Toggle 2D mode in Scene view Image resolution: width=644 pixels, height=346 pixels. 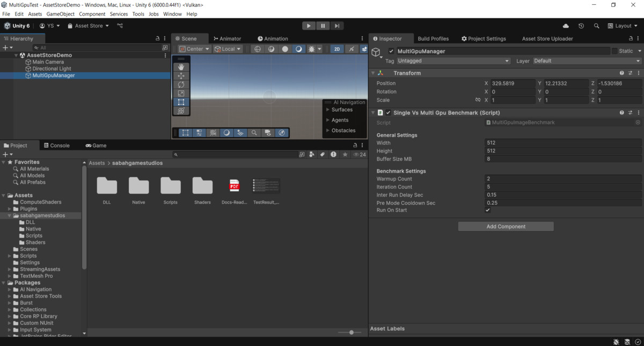(x=336, y=49)
